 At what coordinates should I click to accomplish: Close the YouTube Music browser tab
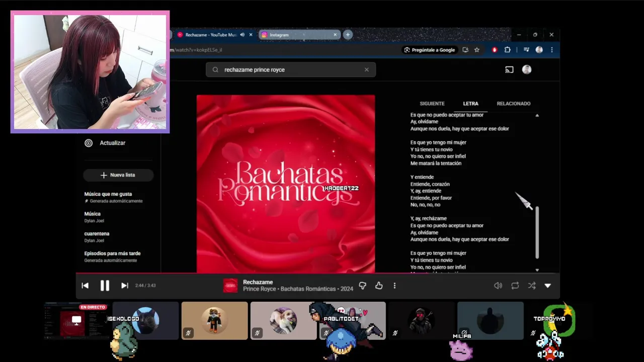(x=251, y=35)
